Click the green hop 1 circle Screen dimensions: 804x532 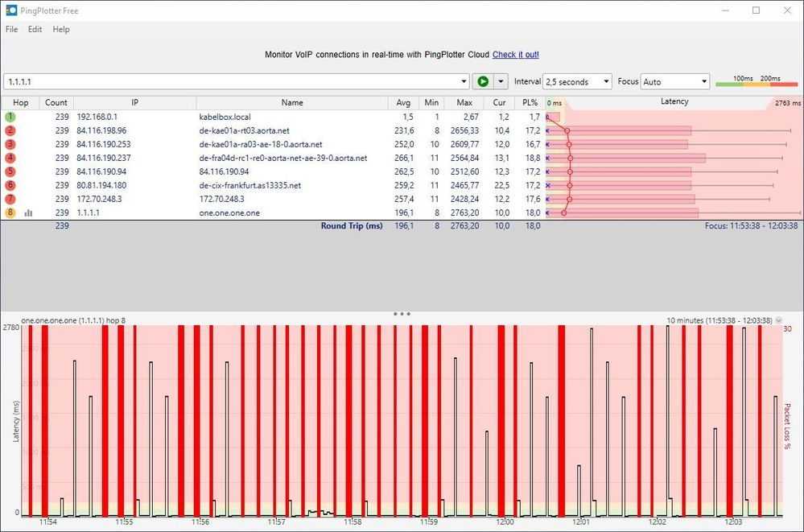pos(10,117)
